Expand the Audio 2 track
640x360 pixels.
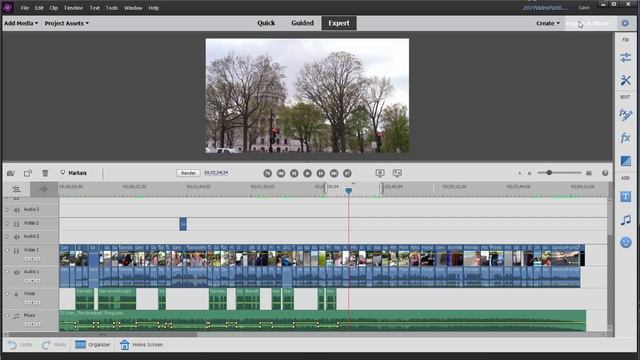[x=7, y=237]
